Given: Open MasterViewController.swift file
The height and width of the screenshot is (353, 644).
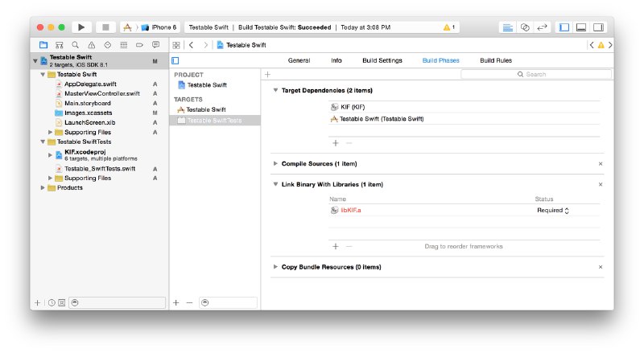Looking at the screenshot, I should click(102, 93).
